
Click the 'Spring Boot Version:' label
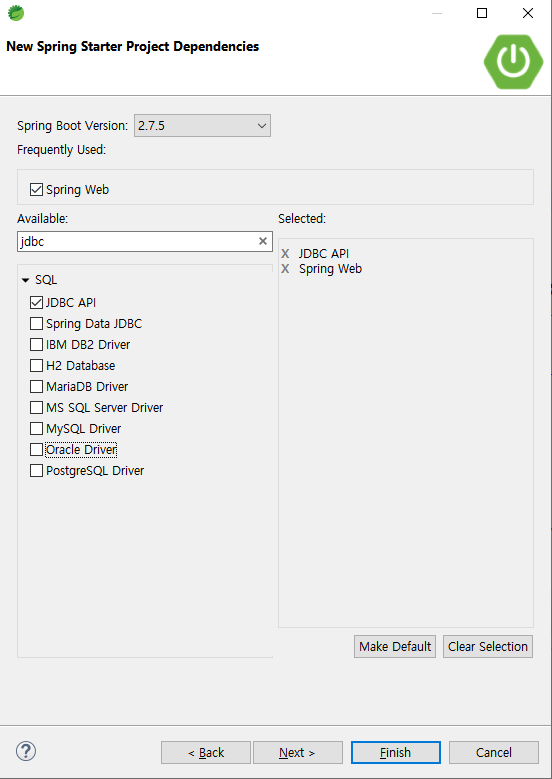click(x=73, y=126)
